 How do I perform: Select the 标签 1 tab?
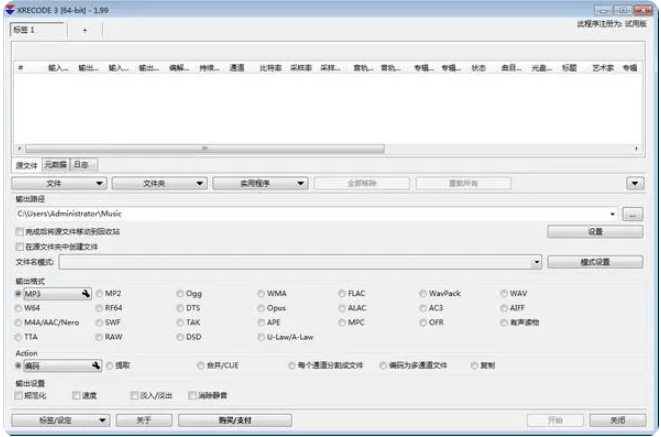[x=37, y=30]
